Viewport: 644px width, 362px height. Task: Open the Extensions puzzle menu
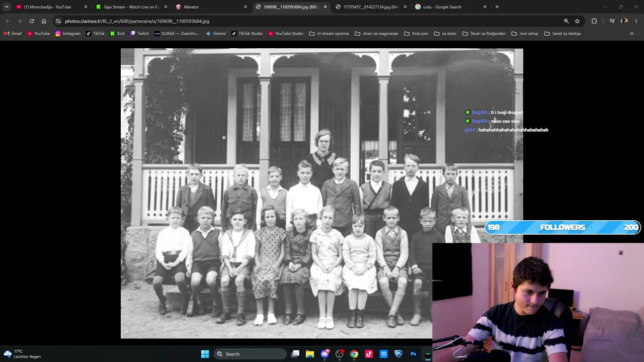click(x=594, y=21)
